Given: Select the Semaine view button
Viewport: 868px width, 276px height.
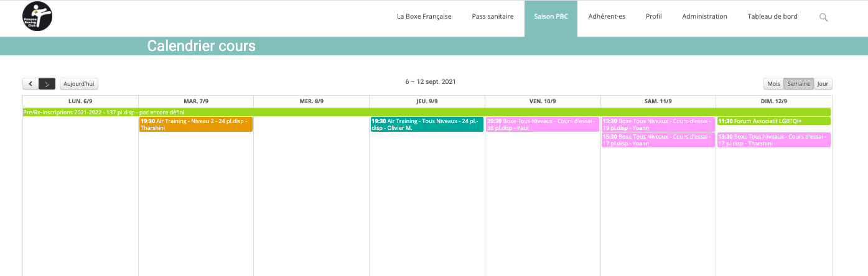Looking at the screenshot, I should tap(798, 83).
